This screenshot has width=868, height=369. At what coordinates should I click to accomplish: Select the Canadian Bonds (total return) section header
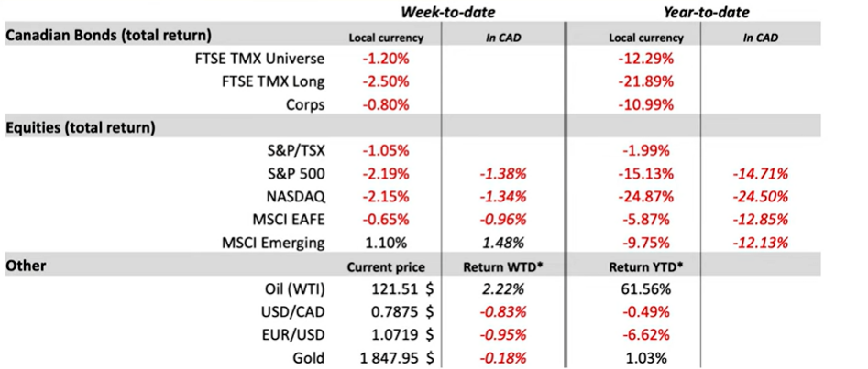click(108, 36)
